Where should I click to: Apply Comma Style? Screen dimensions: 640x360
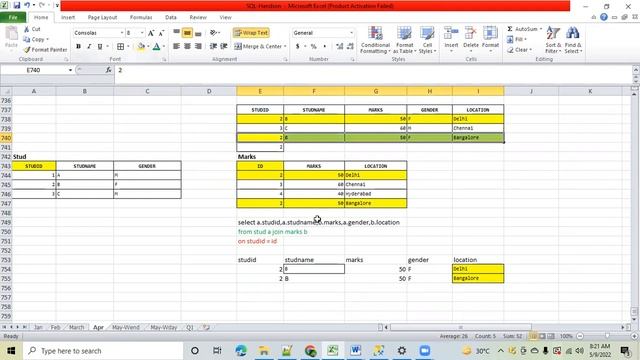(324, 47)
